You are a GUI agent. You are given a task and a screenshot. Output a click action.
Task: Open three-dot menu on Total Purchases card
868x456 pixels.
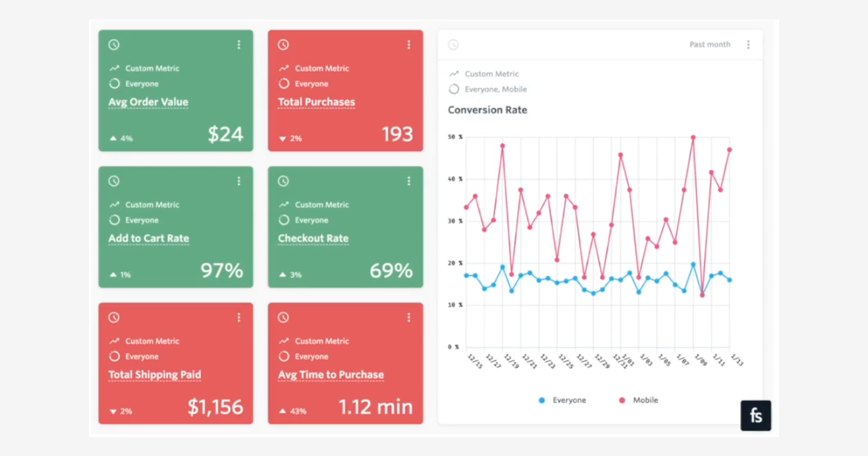(409, 45)
